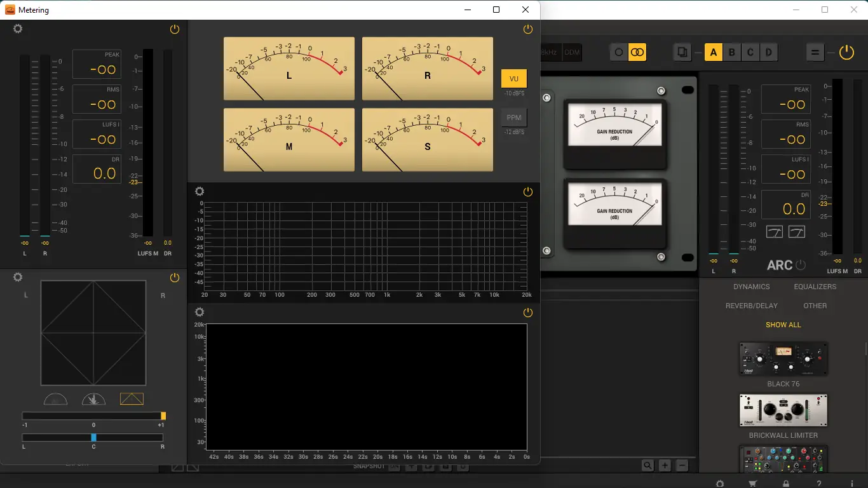
Task: Click the DR readout in main window
Action: click(786, 204)
